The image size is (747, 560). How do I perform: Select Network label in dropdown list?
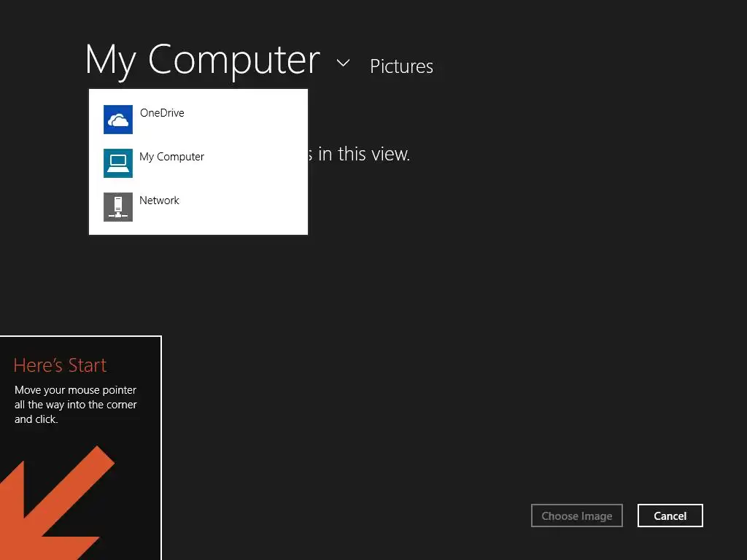159,201
